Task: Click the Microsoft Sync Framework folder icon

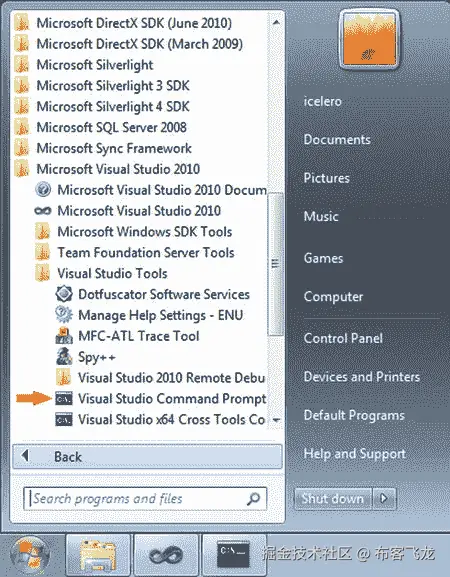Action: pyautogui.click(x=21, y=148)
